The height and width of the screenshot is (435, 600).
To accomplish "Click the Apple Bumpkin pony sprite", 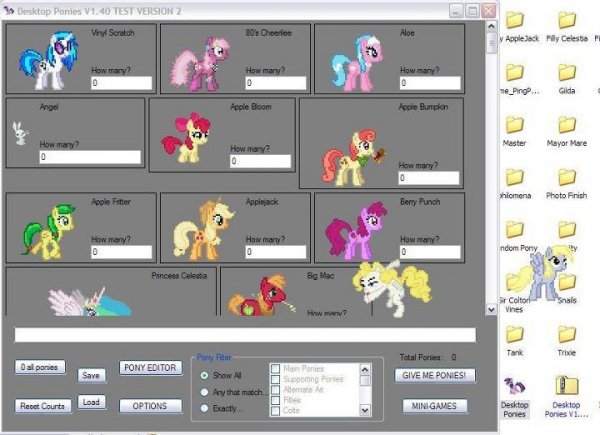I will [x=354, y=158].
